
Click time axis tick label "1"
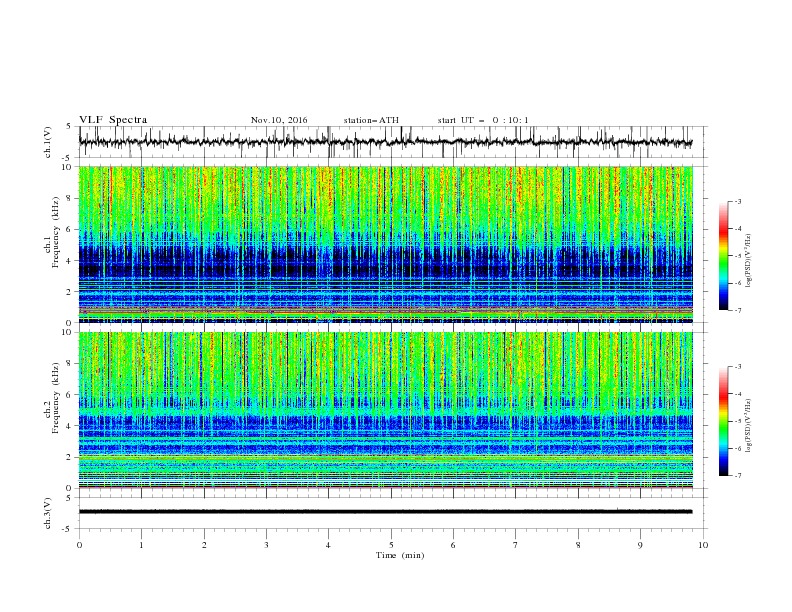point(141,545)
